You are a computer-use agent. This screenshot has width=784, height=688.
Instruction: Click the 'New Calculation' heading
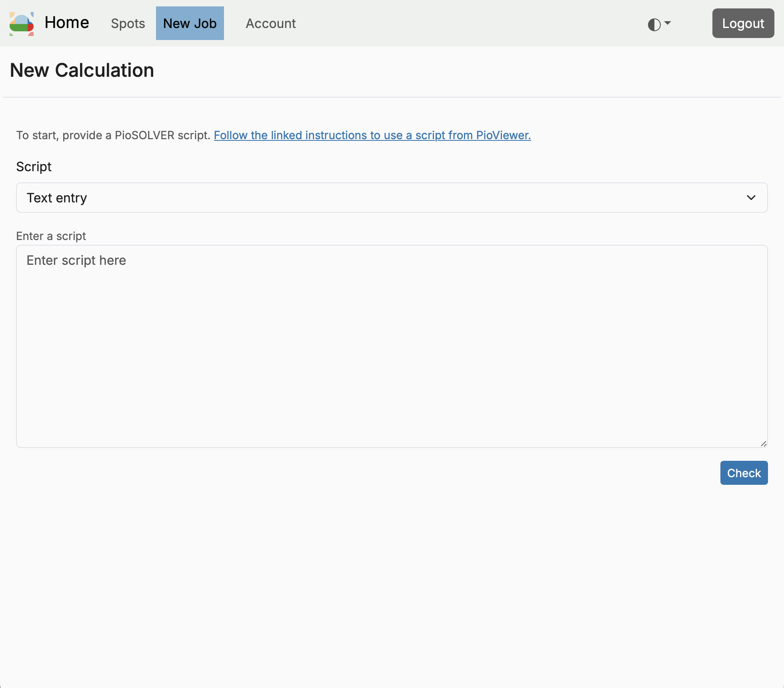coord(82,70)
